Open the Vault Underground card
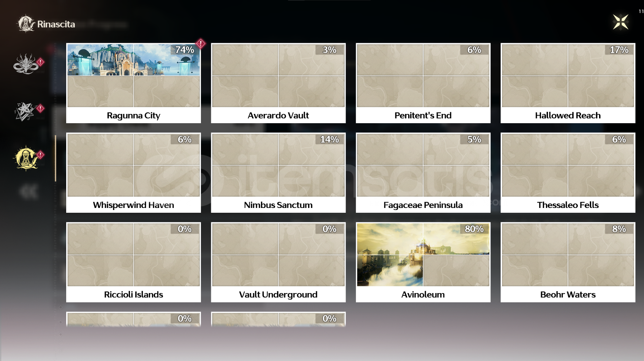Viewport: 644px width, 361px height. 278,262
